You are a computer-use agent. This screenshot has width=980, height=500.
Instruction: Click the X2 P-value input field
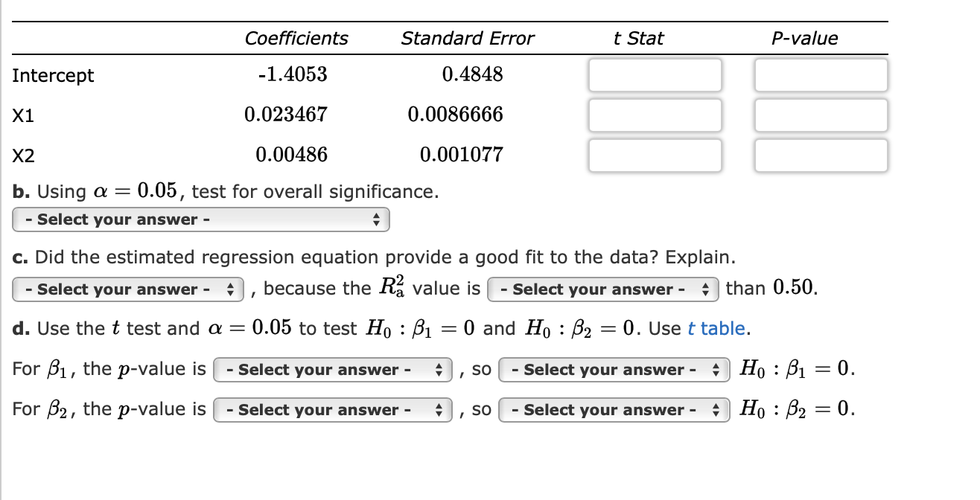(x=821, y=155)
